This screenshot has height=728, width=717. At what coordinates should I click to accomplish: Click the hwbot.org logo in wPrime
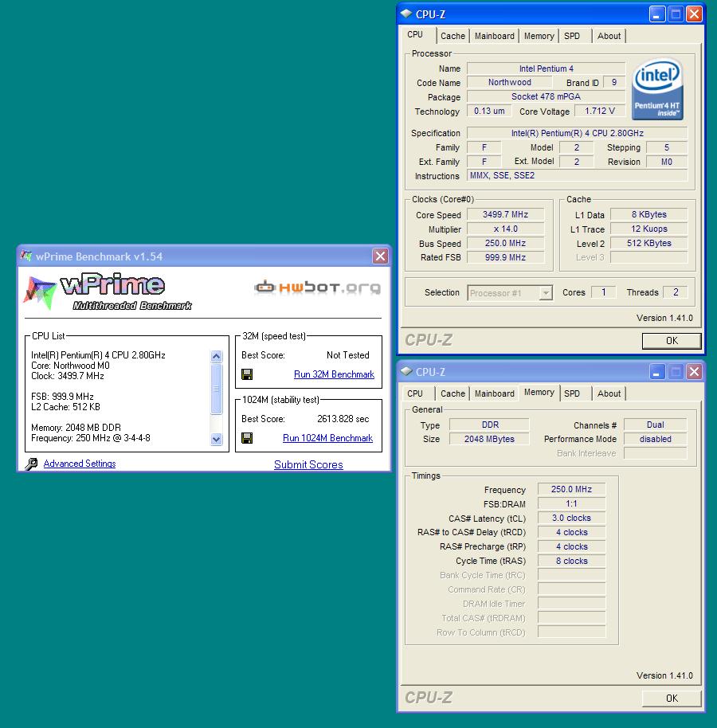[x=318, y=288]
